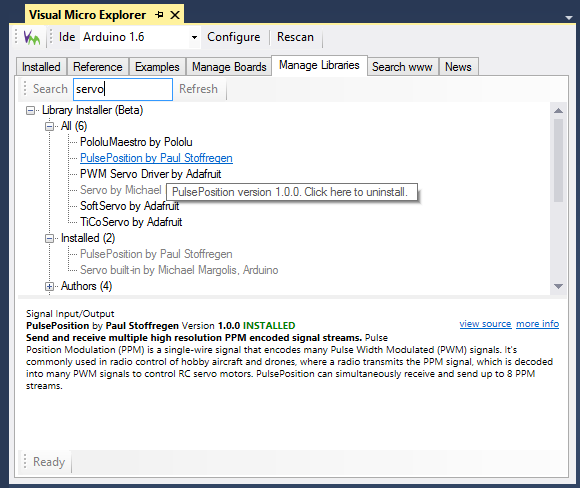Select SoftServo by Adafruit
This screenshot has width=580, height=488.
point(129,206)
